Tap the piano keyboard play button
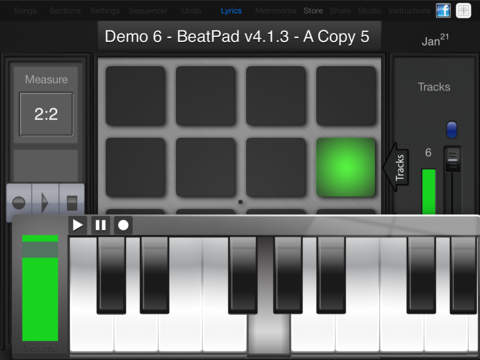480x360 pixels. click(x=78, y=225)
